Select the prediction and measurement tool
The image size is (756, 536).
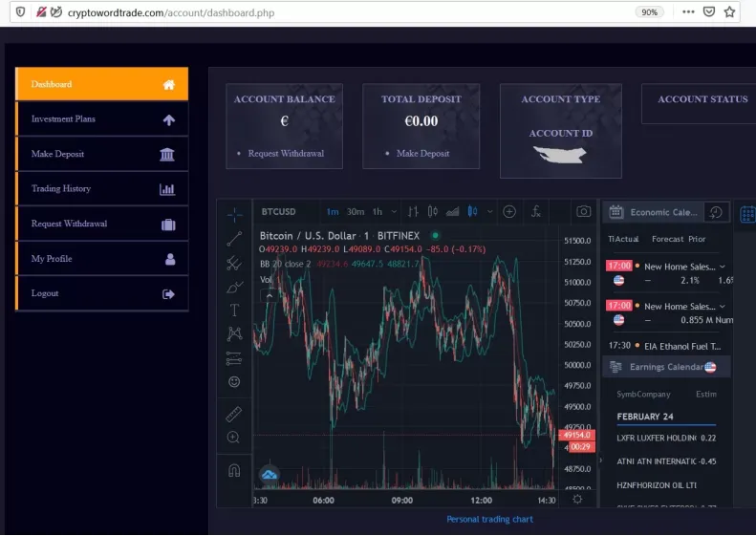[234, 358]
